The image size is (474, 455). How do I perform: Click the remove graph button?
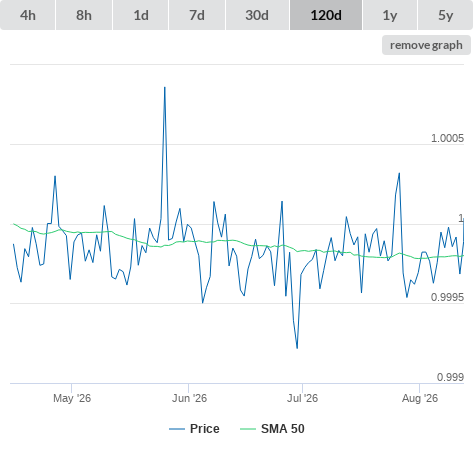426,45
